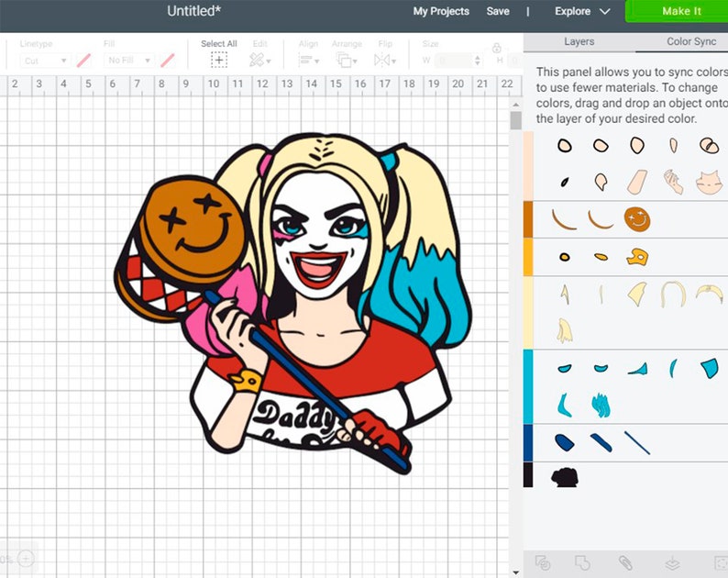This screenshot has height=578, width=728.
Task: Select the Harley Quinn image on canvas
Action: pos(292,303)
